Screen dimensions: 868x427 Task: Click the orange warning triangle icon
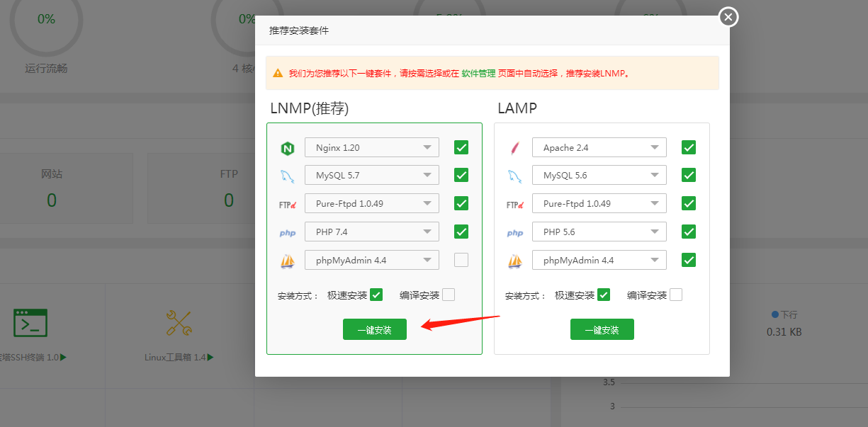[x=278, y=73]
